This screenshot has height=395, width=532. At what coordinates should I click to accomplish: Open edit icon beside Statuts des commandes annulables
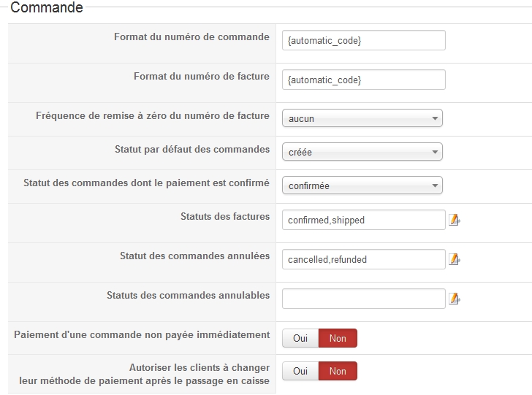point(455,299)
